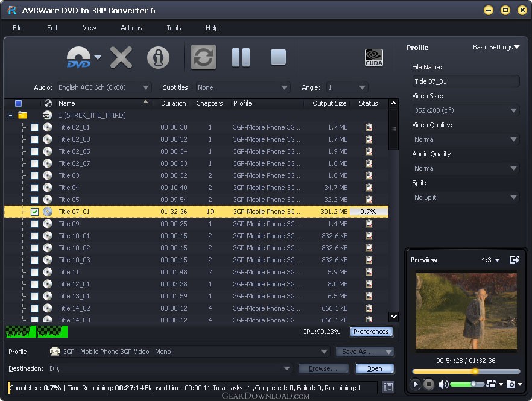Collapse the E:[SHREK_THE_THIRD] tree node
The height and width of the screenshot is (401, 532).
[x=10, y=115]
